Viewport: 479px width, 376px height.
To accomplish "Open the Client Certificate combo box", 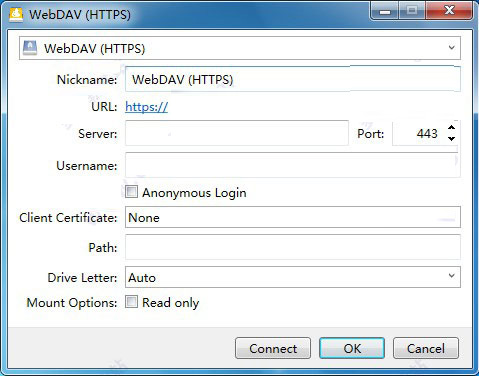I will (x=293, y=217).
